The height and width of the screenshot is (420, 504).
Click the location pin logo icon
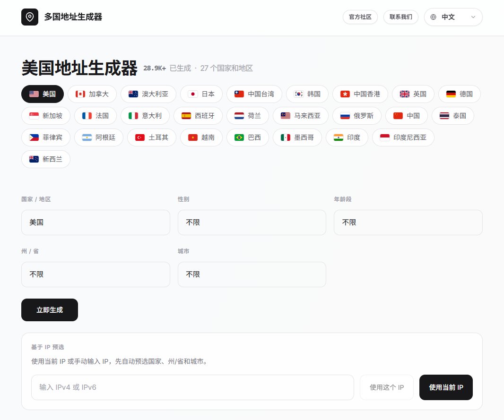(30, 17)
